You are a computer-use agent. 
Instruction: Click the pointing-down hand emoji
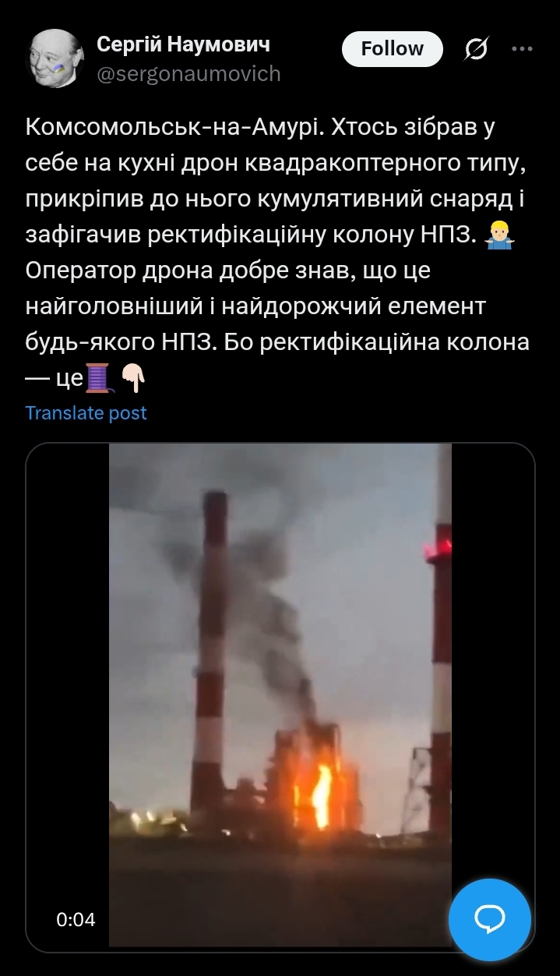tap(133, 379)
